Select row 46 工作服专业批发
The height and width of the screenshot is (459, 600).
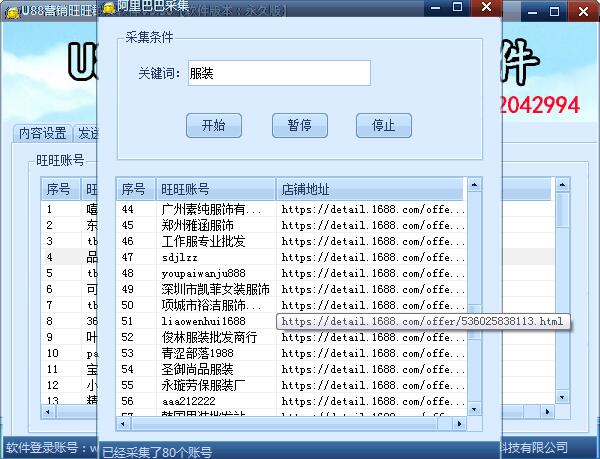point(291,241)
